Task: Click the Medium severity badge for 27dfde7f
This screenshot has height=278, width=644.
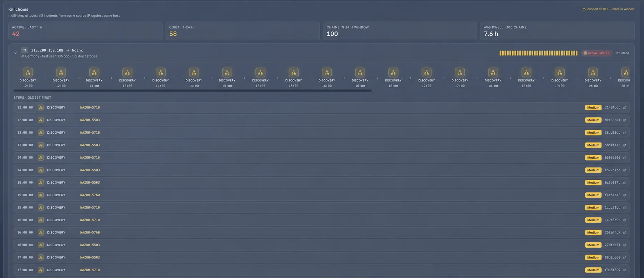Action: [x=593, y=245]
